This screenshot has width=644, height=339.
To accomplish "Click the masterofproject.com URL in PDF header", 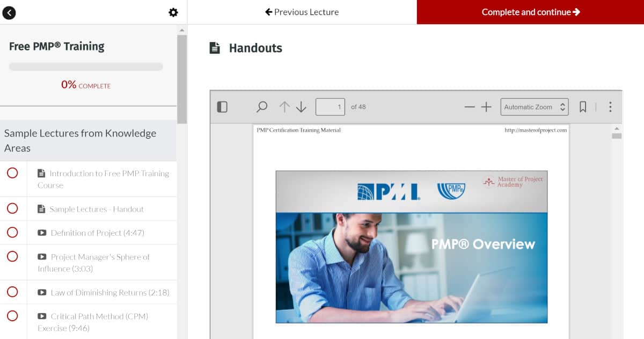I will (x=536, y=130).
